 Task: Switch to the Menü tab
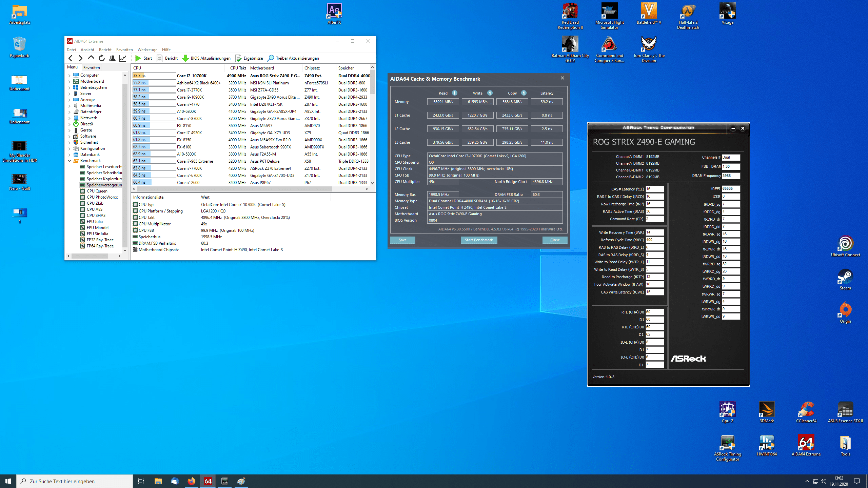(x=73, y=67)
